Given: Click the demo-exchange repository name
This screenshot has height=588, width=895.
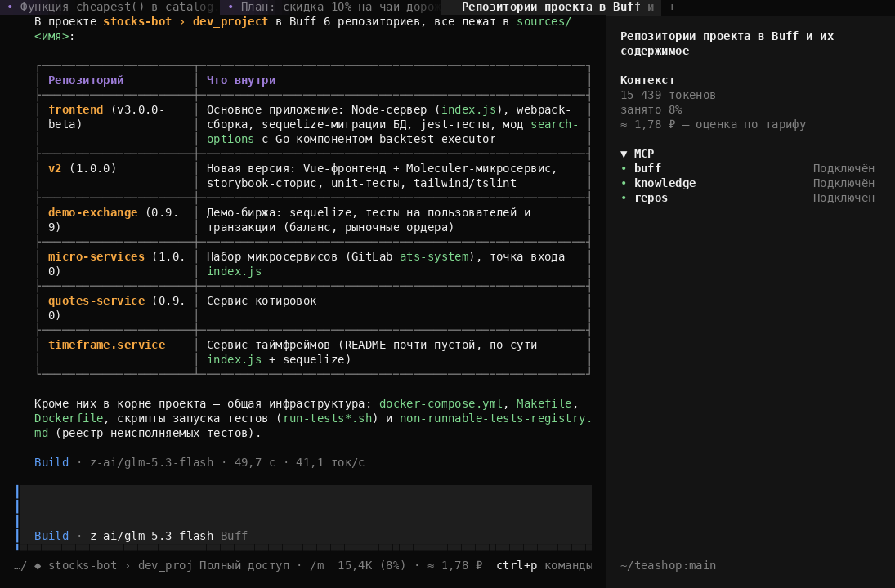Looking at the screenshot, I should pos(93,212).
